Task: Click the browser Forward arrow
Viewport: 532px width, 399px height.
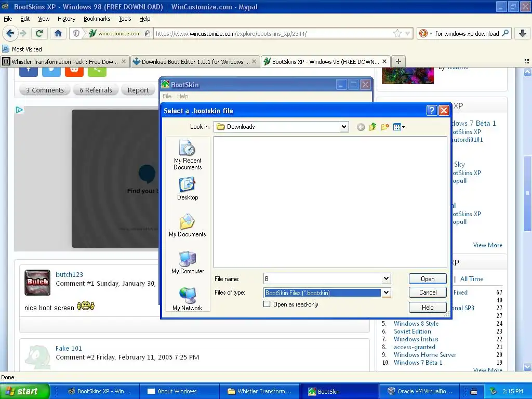Action: click(23, 33)
